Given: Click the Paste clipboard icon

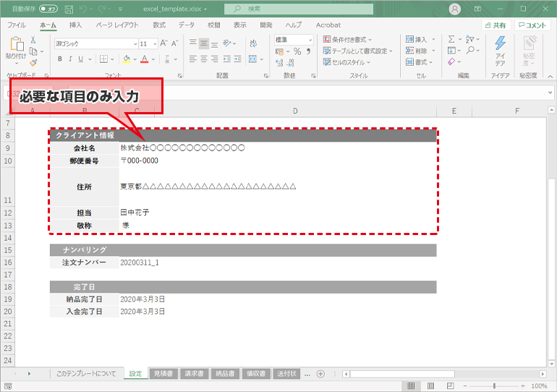Looking at the screenshot, I should 17,44.
